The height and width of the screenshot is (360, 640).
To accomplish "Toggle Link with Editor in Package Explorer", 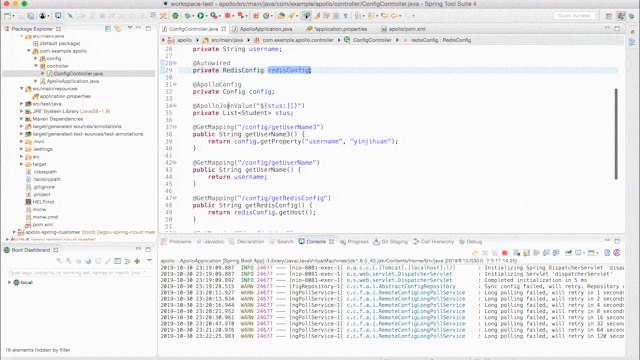I will click(x=118, y=29).
